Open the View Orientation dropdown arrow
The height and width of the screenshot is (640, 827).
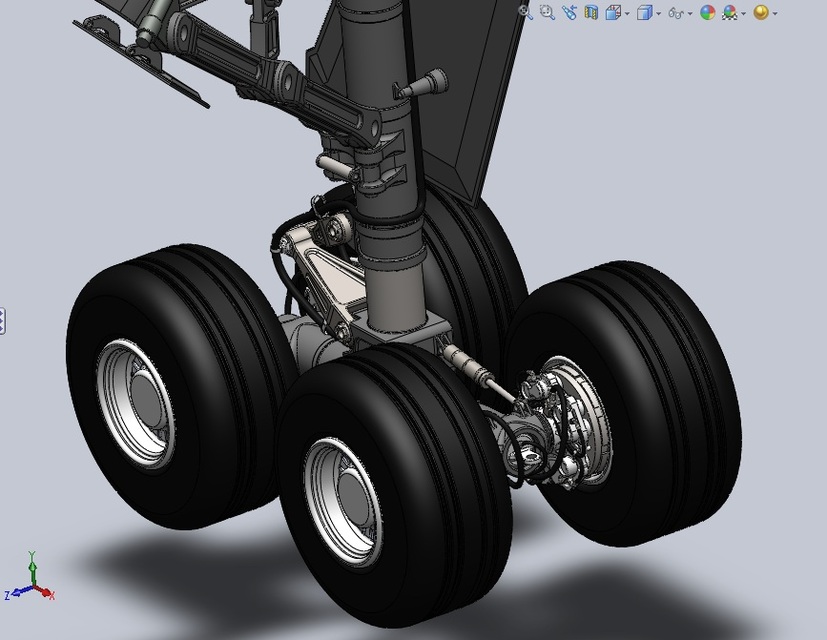click(627, 11)
